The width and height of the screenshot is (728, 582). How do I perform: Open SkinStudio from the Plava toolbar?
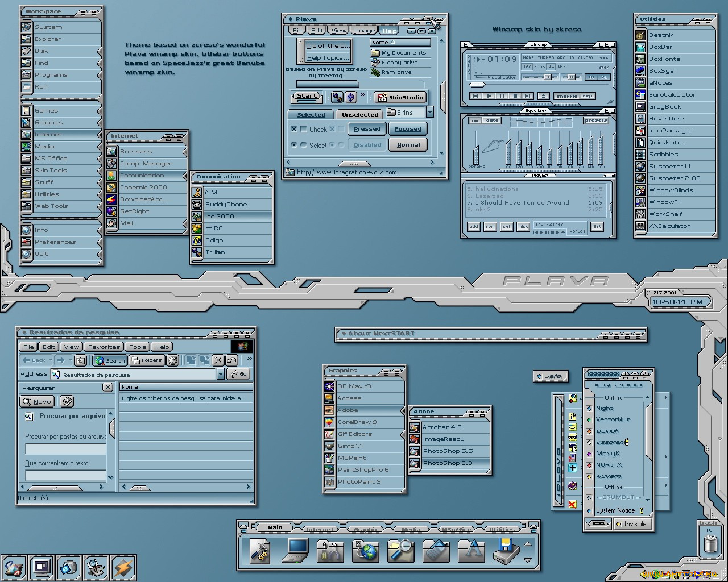(400, 98)
